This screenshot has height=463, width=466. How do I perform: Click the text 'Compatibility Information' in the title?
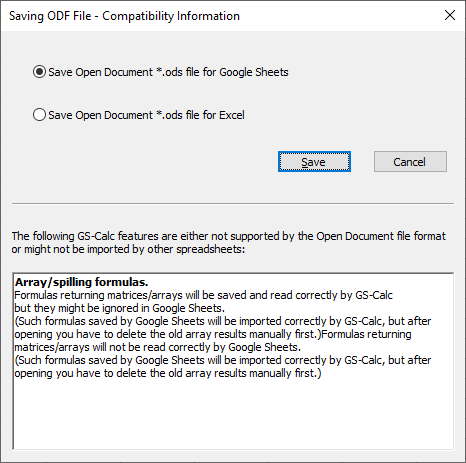coord(171,16)
